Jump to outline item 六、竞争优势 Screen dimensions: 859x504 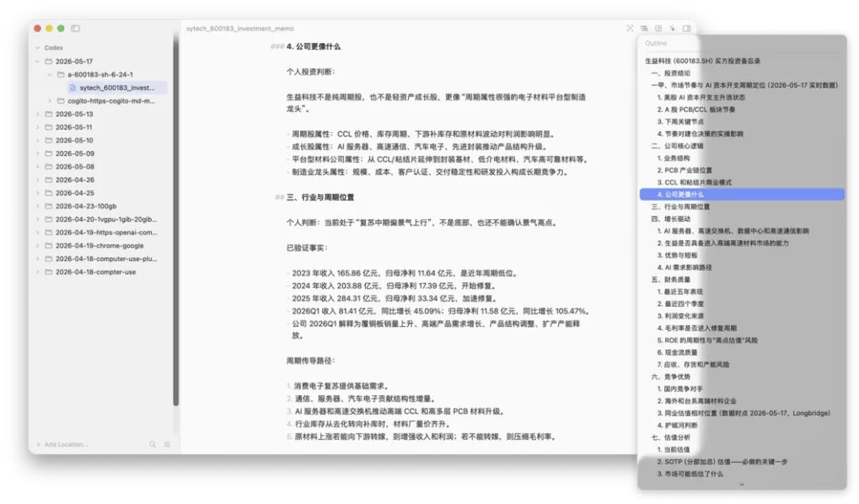pyautogui.click(x=670, y=377)
